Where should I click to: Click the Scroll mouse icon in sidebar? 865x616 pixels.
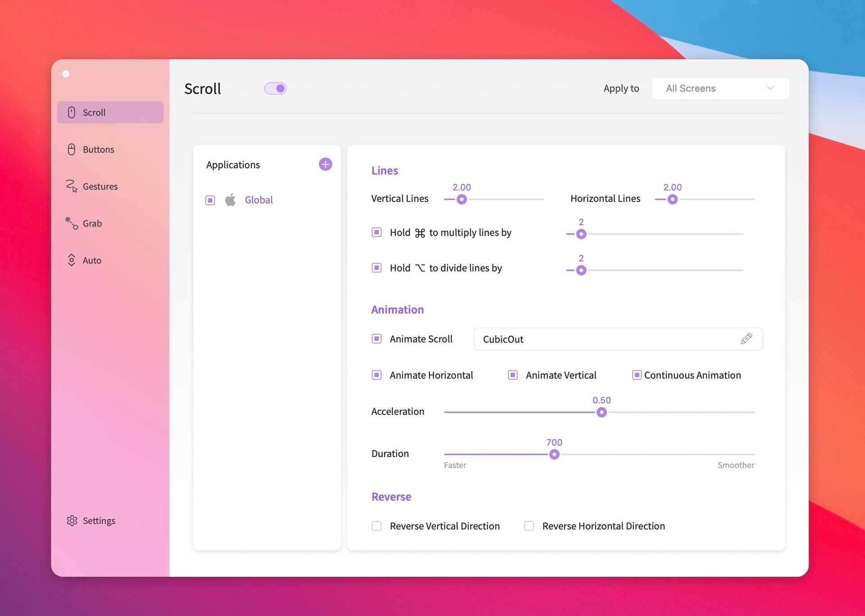(x=71, y=113)
